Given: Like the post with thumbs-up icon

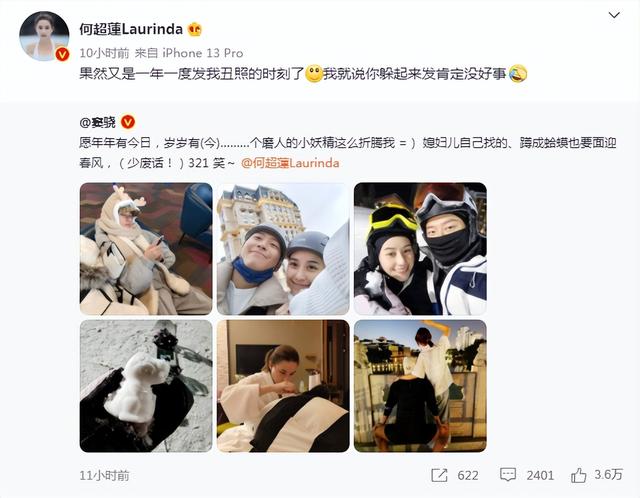Looking at the screenshot, I should 578,475.
